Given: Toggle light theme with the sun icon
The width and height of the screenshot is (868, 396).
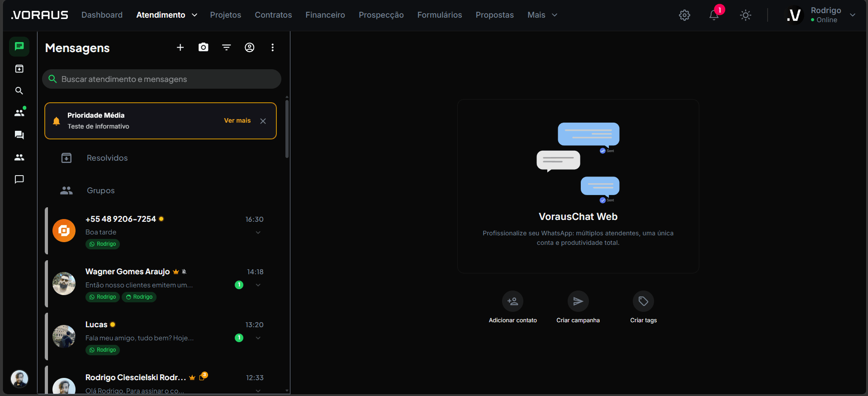Looking at the screenshot, I should pos(745,15).
